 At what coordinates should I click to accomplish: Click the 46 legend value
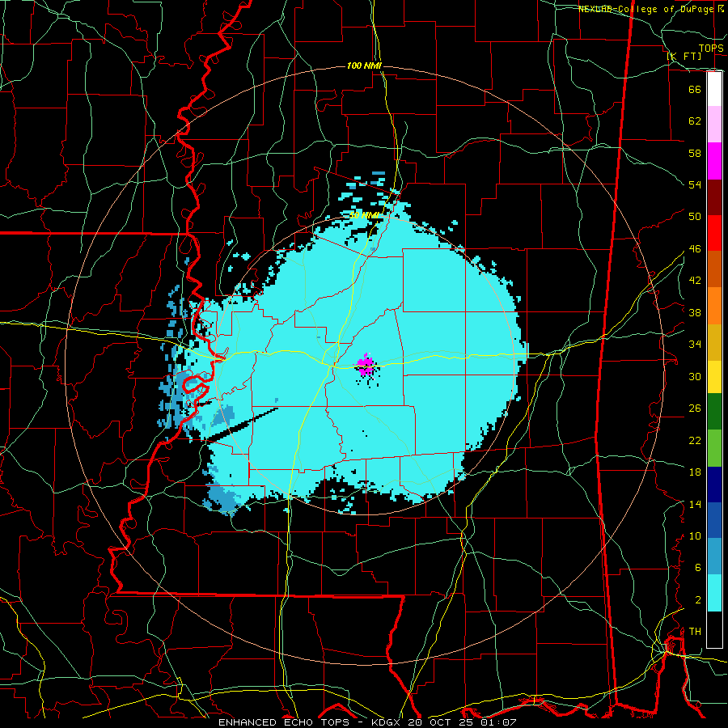tap(695, 249)
